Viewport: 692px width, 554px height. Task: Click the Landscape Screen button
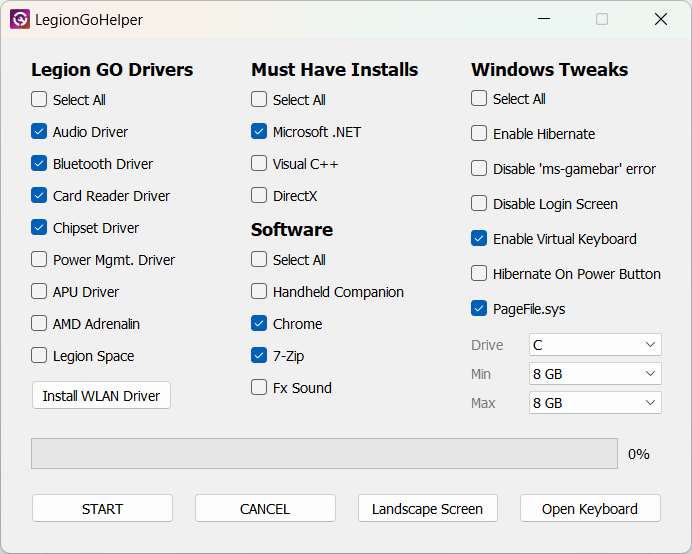428,509
